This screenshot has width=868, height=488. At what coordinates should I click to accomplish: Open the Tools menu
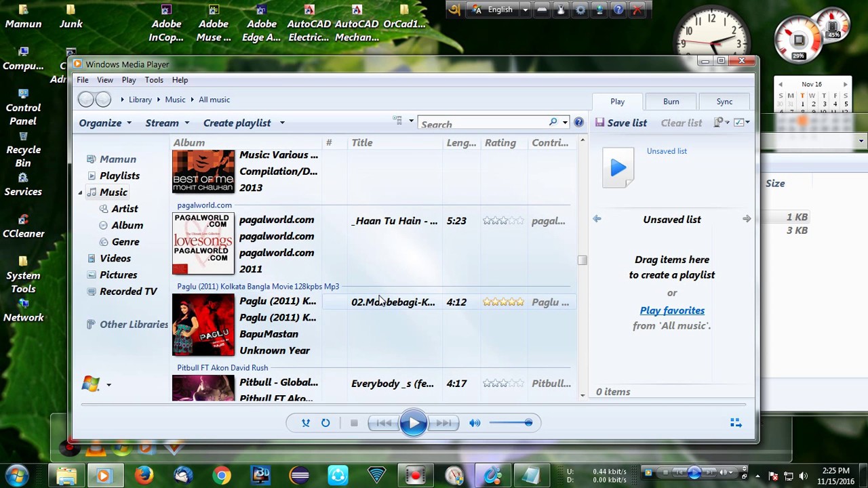(x=154, y=80)
